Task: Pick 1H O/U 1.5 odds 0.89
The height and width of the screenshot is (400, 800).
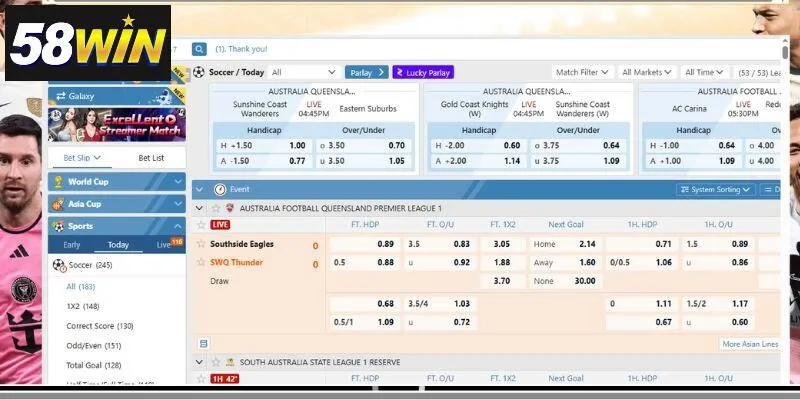Action: tap(718, 244)
